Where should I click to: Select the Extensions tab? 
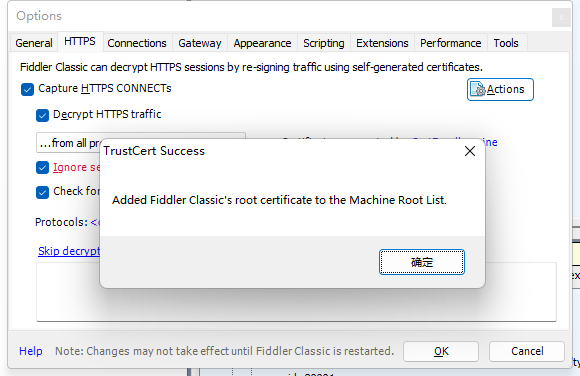click(382, 43)
